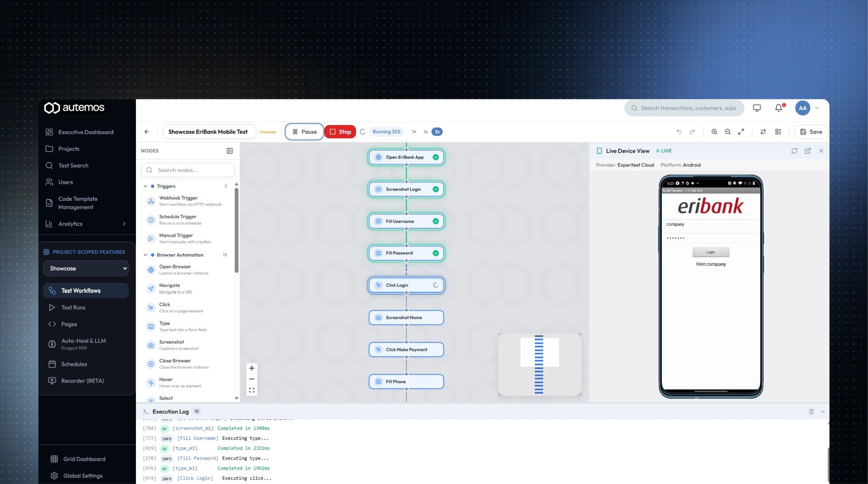
Task: Click the zoom in magnifier icon
Action: pos(714,132)
